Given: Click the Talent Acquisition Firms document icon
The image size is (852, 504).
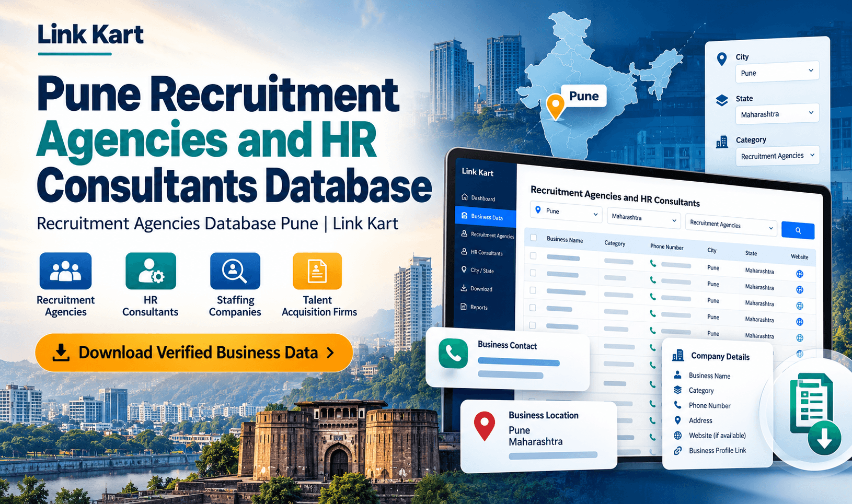Looking at the screenshot, I should [317, 271].
